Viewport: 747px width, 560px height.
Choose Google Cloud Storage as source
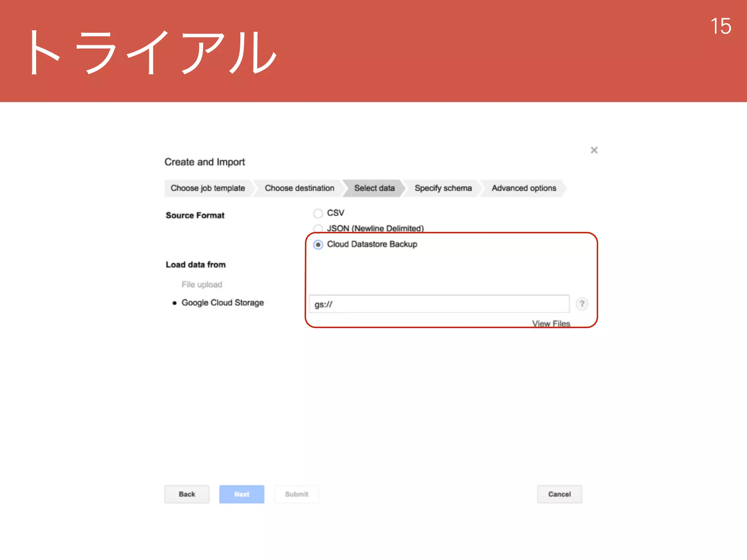click(x=222, y=303)
